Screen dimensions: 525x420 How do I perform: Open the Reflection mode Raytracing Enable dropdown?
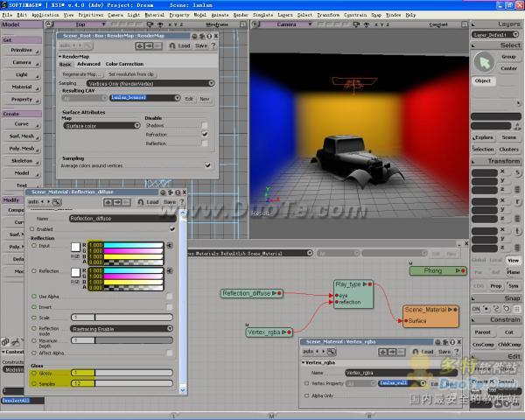coord(122,329)
